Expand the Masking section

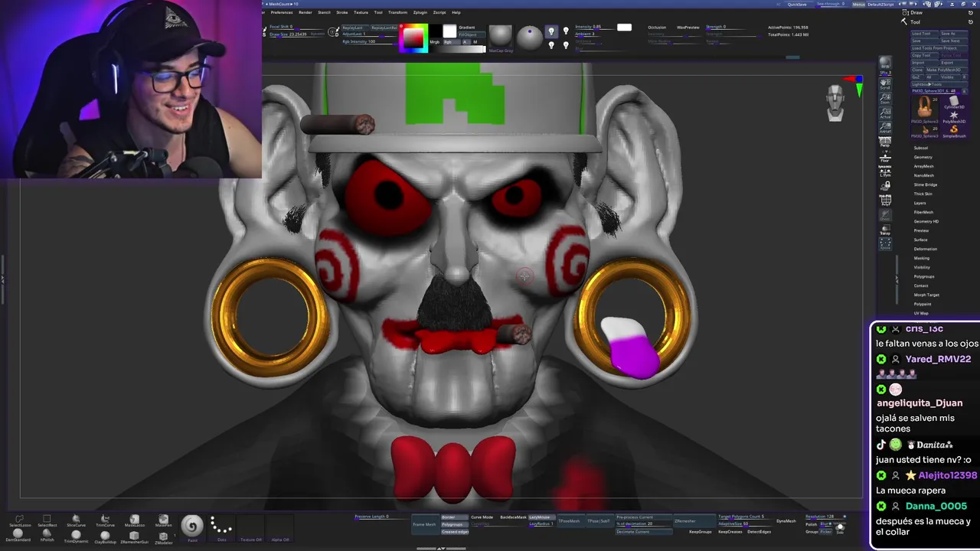point(921,258)
